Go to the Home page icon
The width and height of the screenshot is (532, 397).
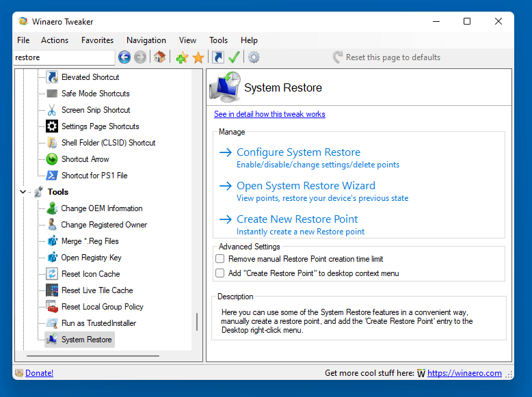click(160, 57)
